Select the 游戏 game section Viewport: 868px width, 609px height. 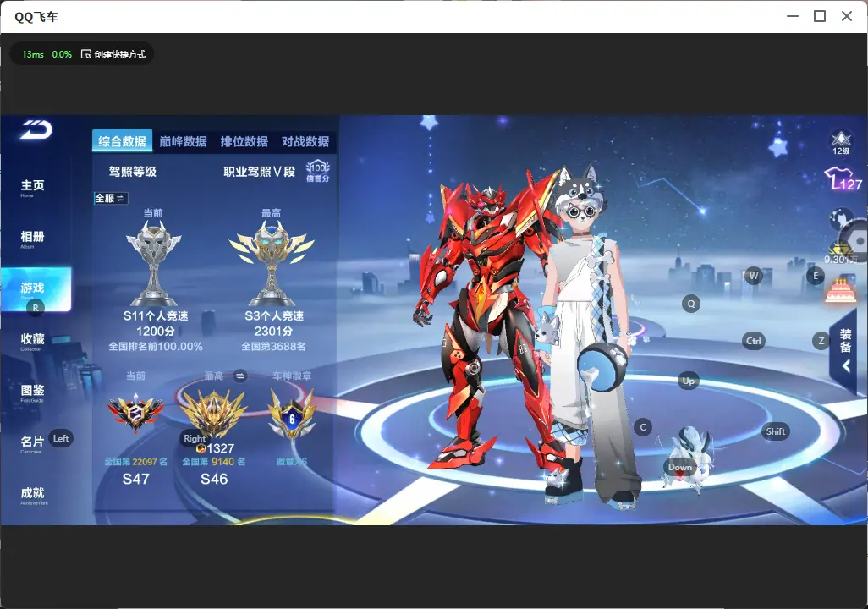pyautogui.click(x=36, y=289)
